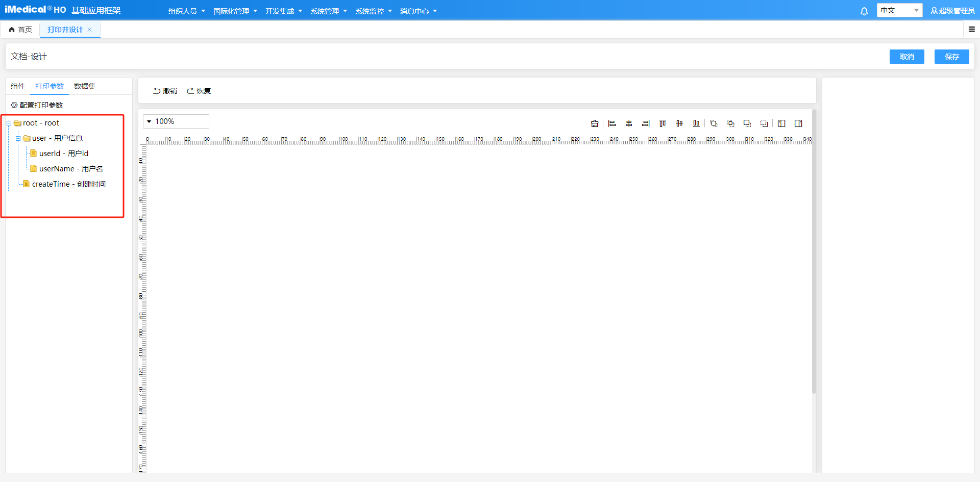Open the hamburger menu at the tab bar right
980x482 pixels.
[972, 30]
